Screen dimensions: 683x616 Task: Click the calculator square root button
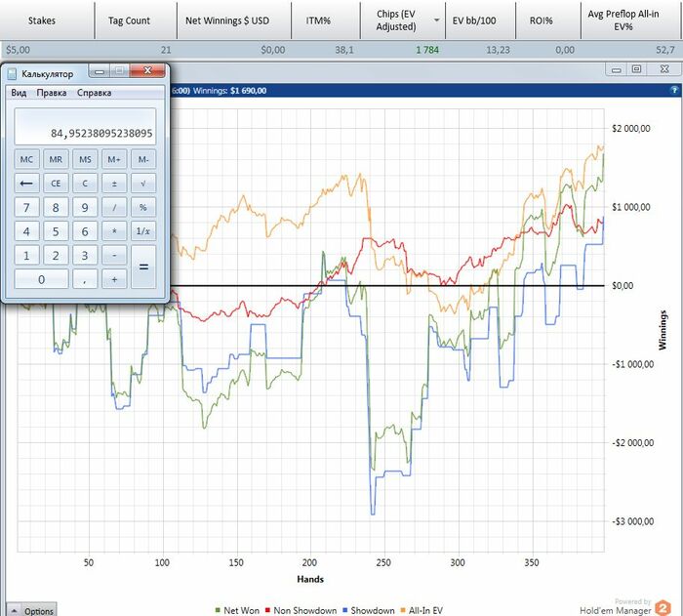(x=143, y=184)
